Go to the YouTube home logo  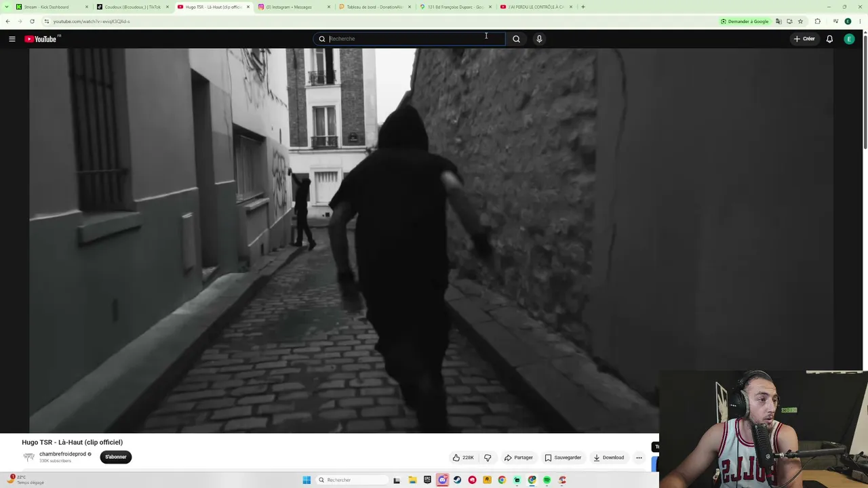tap(42, 39)
